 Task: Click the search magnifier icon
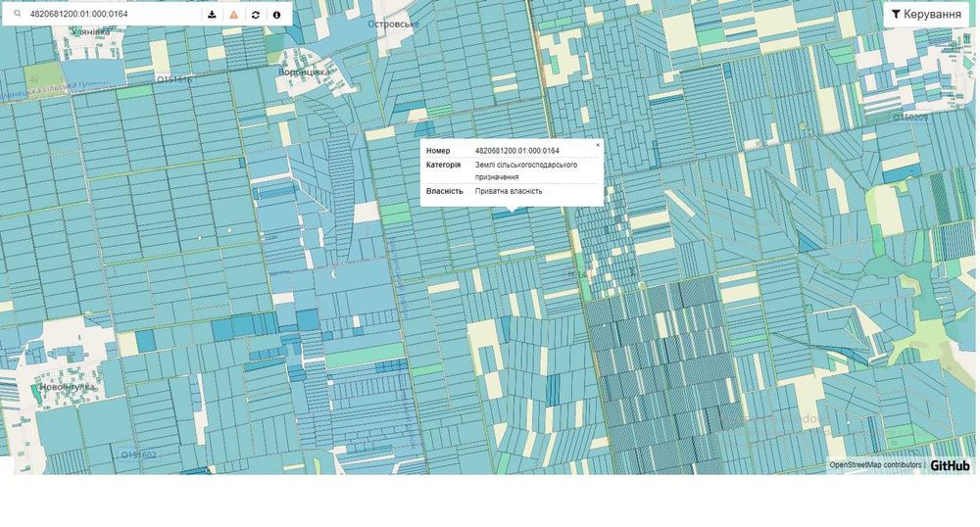click(x=17, y=14)
